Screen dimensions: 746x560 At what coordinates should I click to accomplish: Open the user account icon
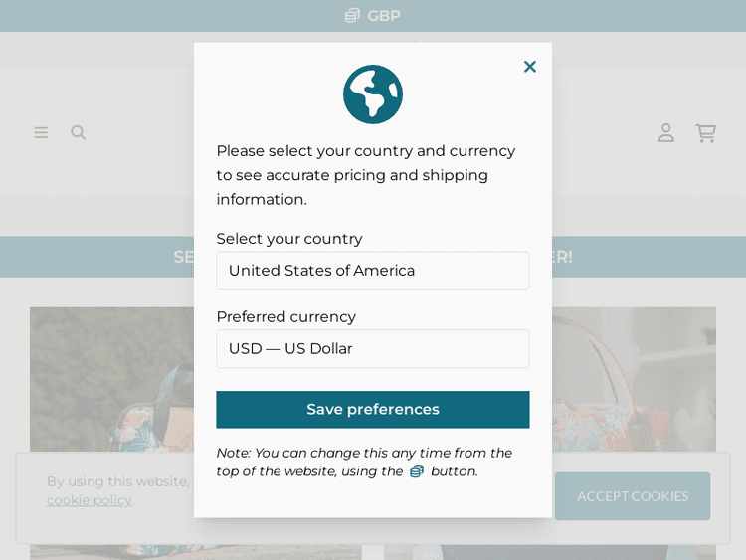click(666, 132)
